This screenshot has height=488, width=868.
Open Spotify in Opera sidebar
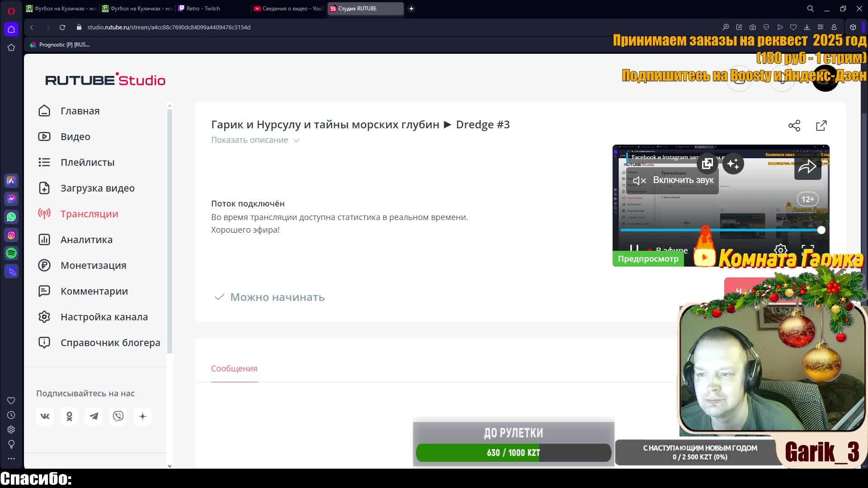tap(11, 253)
